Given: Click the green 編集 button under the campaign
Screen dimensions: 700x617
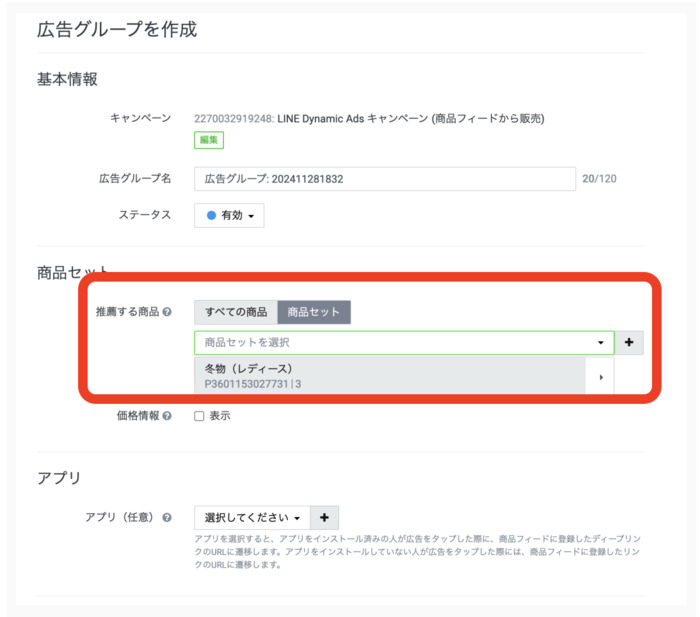Looking at the screenshot, I should coord(209,140).
